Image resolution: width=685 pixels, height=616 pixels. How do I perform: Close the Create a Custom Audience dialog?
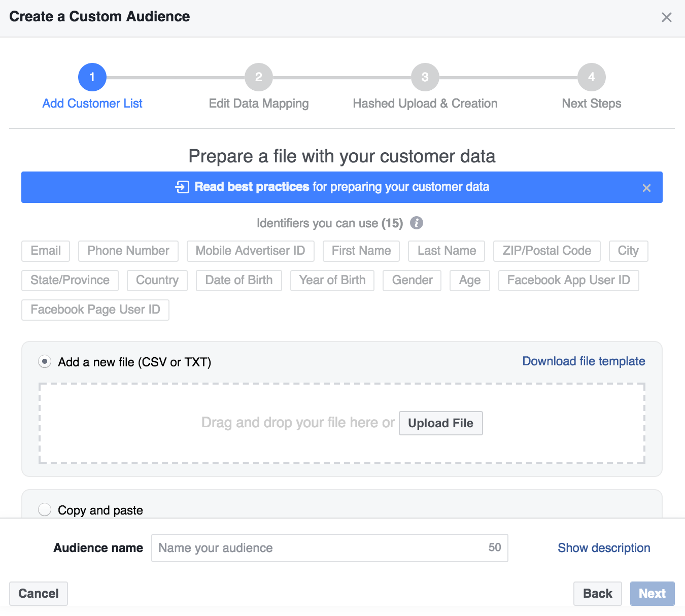pyautogui.click(x=667, y=17)
